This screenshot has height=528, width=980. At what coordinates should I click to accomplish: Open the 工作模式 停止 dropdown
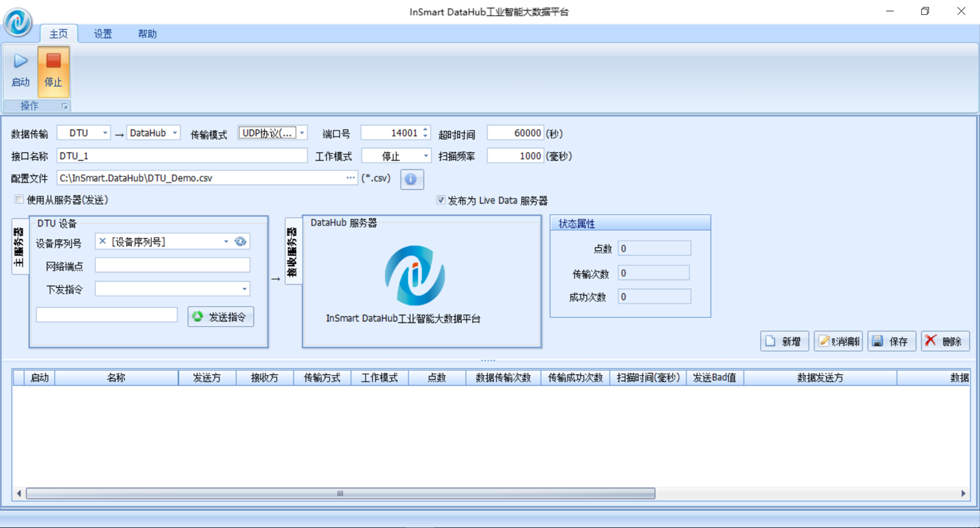426,156
